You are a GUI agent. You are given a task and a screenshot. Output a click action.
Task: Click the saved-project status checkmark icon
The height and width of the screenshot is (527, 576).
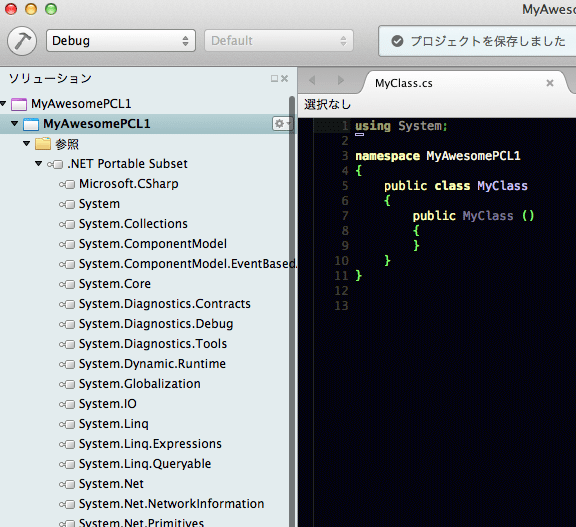397,41
